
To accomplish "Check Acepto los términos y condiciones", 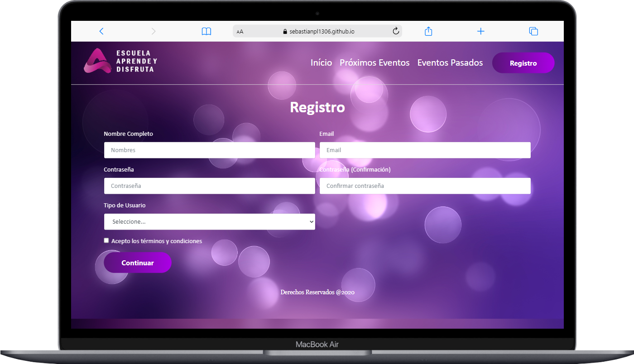I will (106, 241).
